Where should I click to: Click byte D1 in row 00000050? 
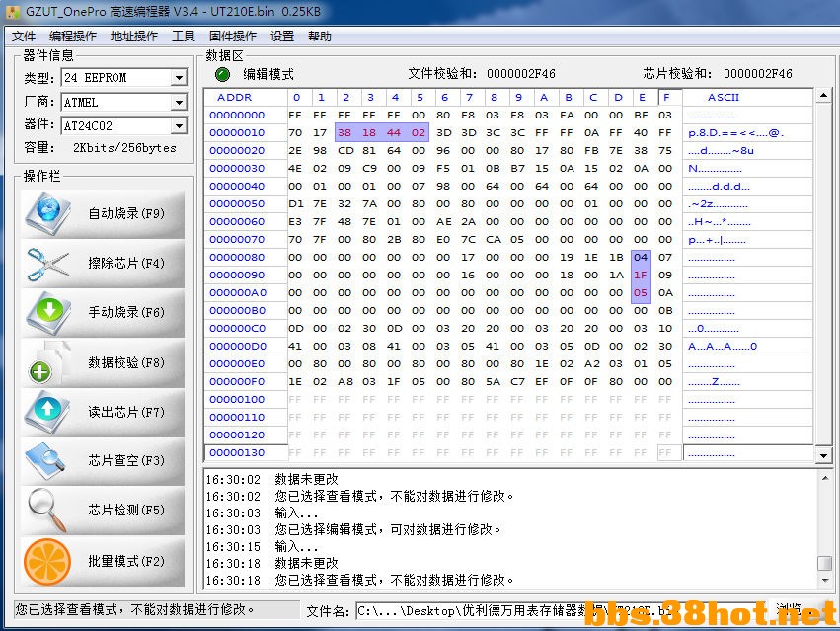coord(295,204)
